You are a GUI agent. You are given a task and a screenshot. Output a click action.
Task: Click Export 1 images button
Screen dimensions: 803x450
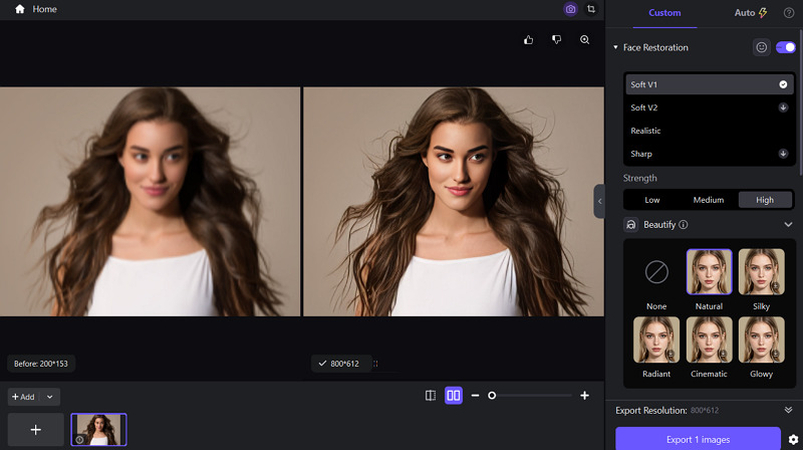click(x=698, y=439)
